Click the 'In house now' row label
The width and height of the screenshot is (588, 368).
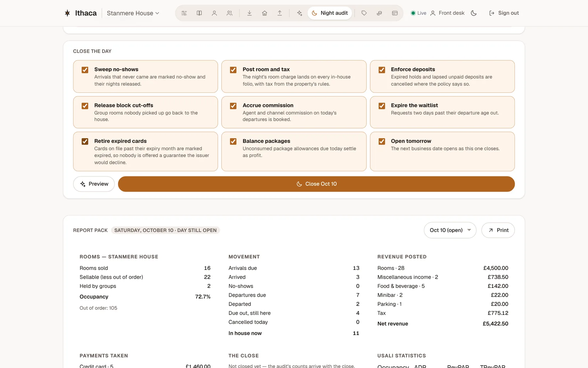[245, 333]
